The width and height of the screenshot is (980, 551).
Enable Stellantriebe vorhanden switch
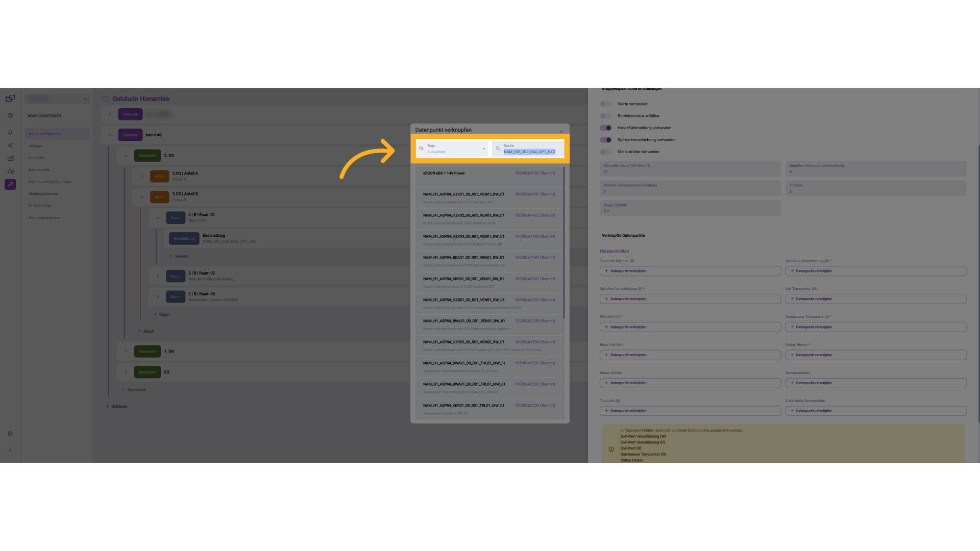point(606,152)
